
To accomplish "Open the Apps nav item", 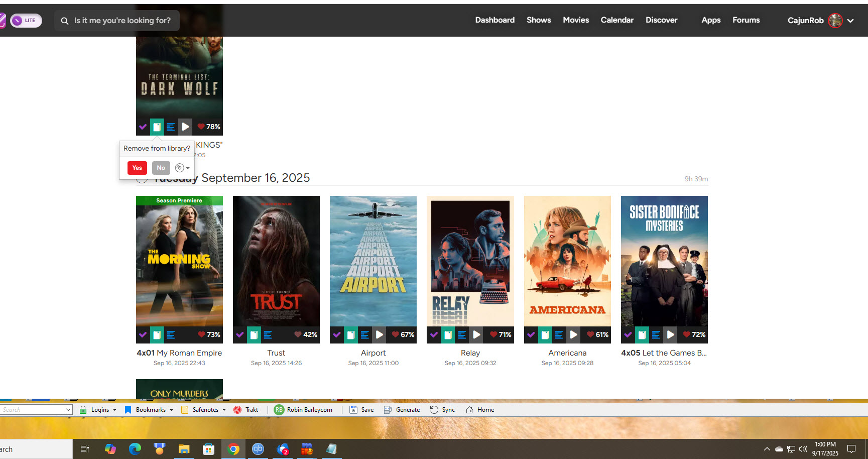I will 711,20.
